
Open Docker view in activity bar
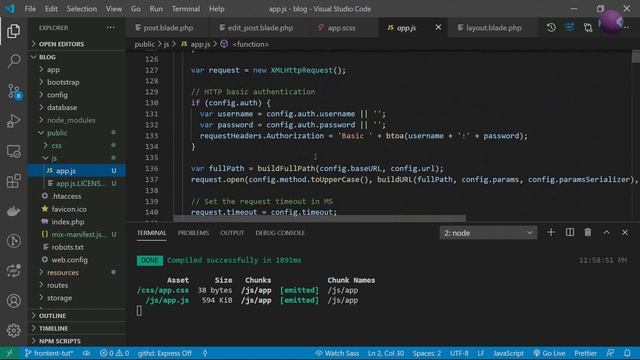[13, 211]
